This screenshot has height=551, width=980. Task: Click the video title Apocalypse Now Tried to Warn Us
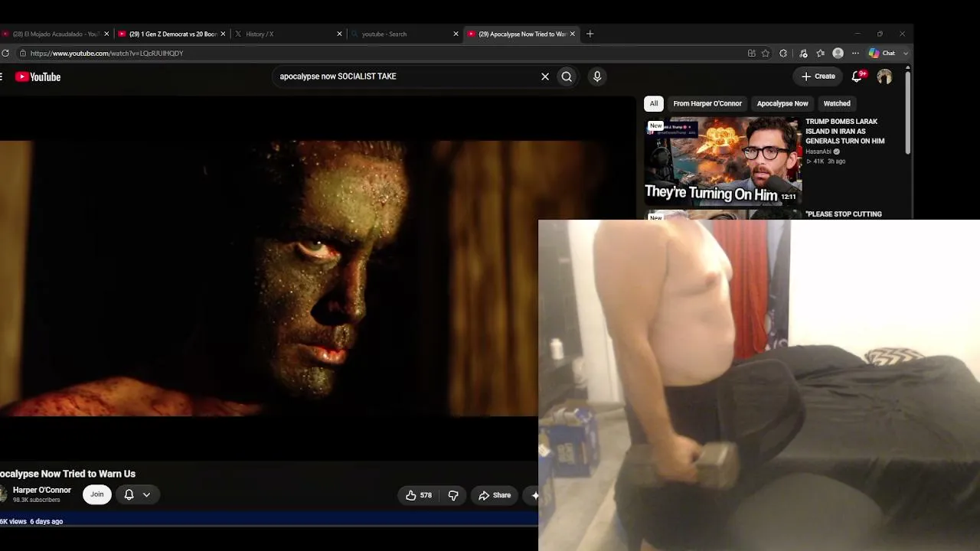(x=67, y=474)
